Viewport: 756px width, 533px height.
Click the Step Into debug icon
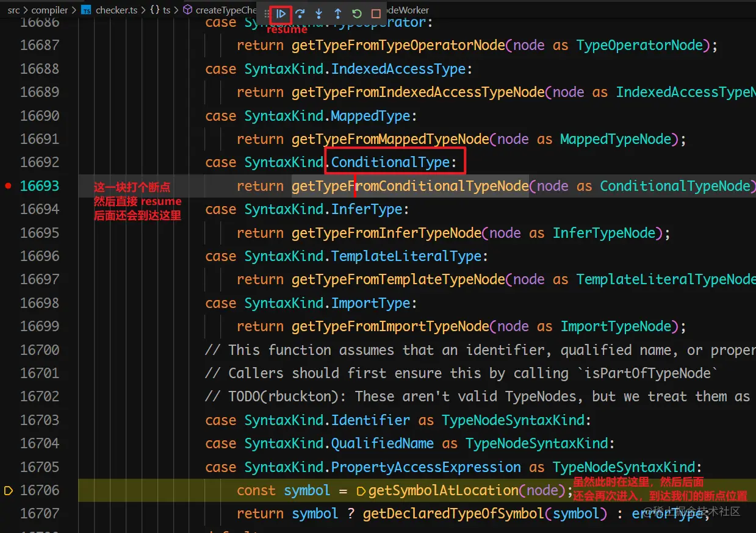[319, 13]
